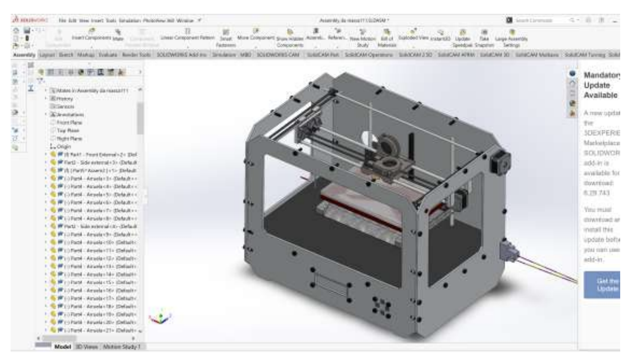Expand the Annotations node
Viewport: 634px width, 364px height.
point(46,114)
